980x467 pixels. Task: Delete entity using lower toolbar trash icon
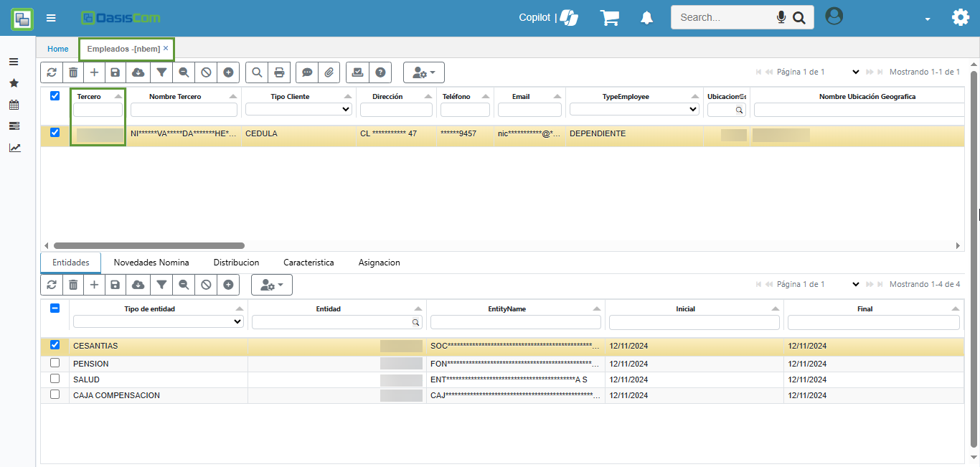pyautogui.click(x=73, y=285)
